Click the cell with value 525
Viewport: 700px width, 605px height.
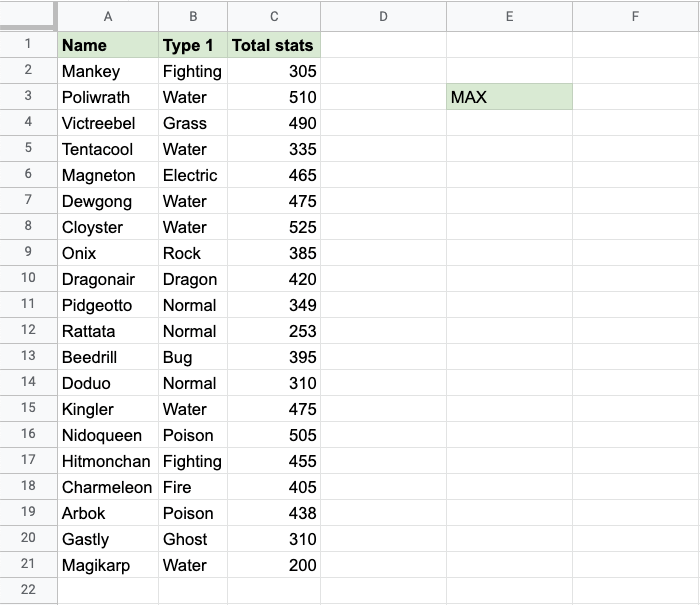tap(274, 227)
